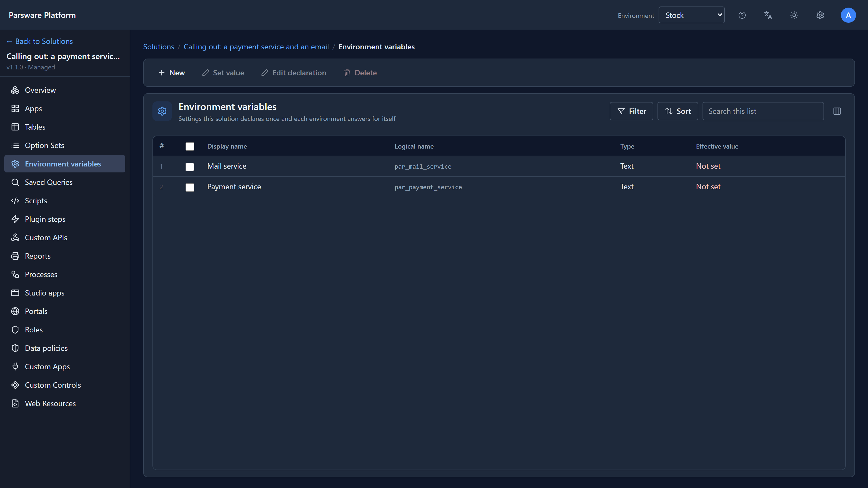Select the Mail service display name
The height and width of the screenshot is (488, 868).
click(x=227, y=166)
